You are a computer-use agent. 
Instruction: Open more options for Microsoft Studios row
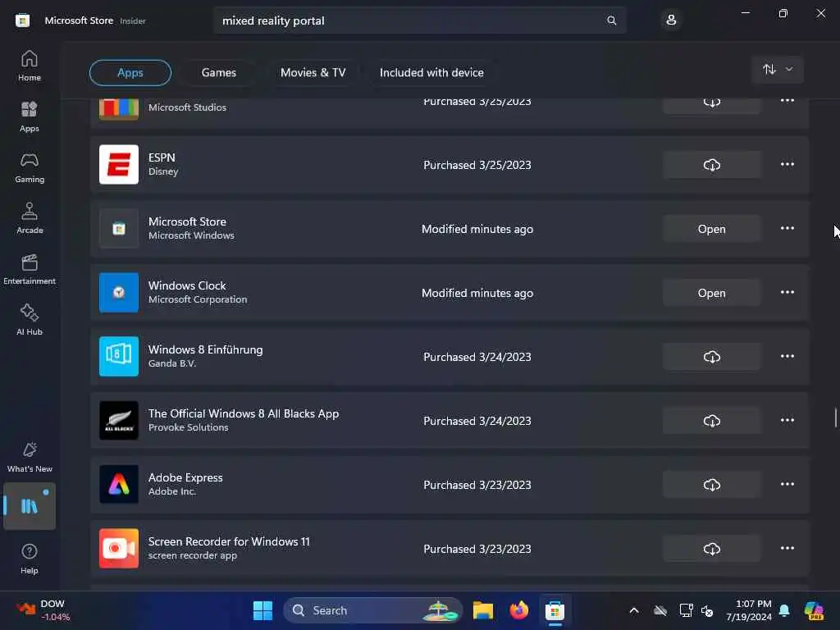coord(787,103)
